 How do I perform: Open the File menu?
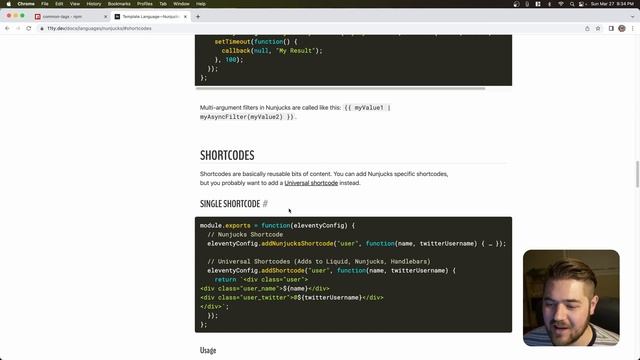coord(45,4)
